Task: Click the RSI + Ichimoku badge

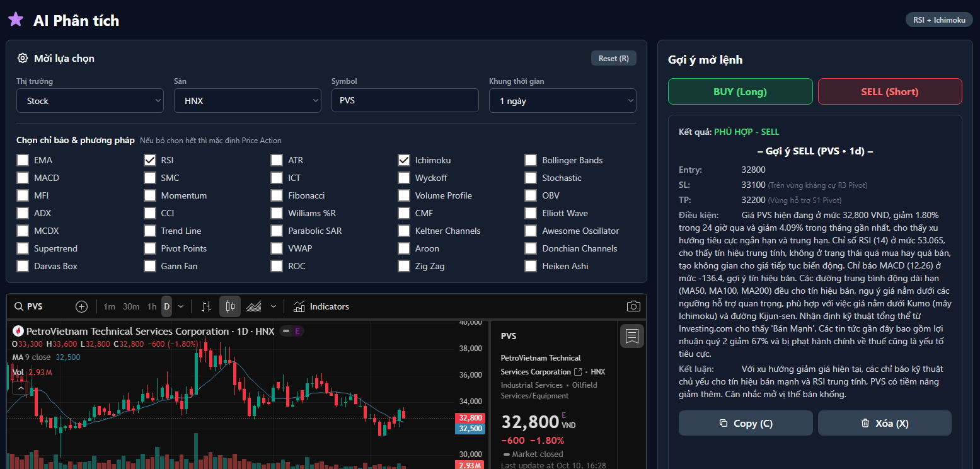Action: point(939,20)
